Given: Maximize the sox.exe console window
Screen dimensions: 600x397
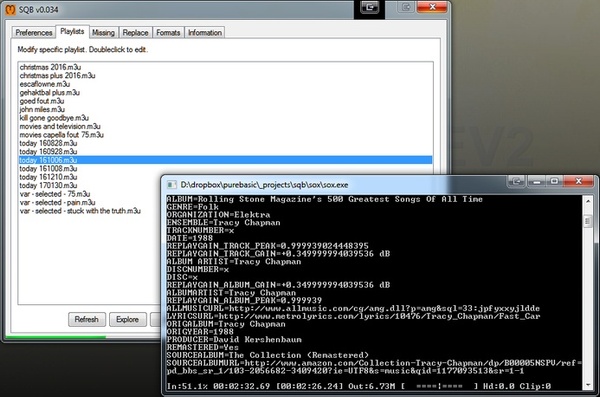Looking at the screenshot, I should coord(554,181).
